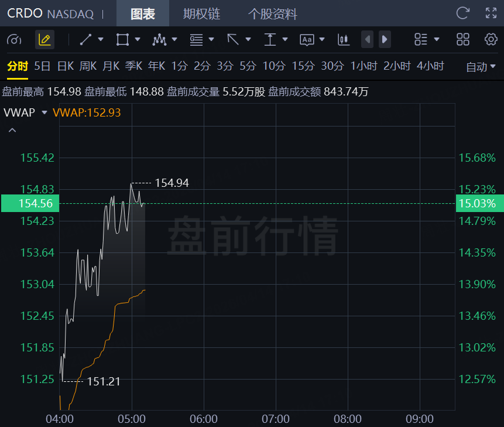Click the 154.56 current price marker

30,203
